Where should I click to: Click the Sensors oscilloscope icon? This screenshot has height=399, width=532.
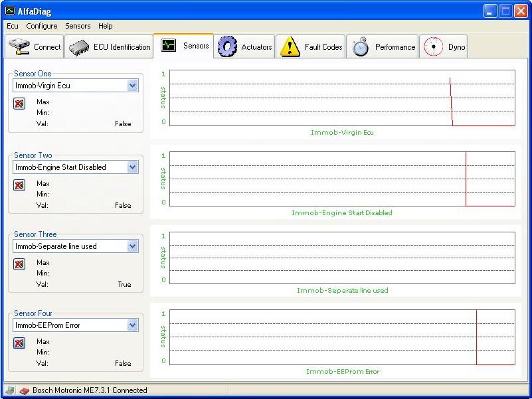click(x=168, y=45)
